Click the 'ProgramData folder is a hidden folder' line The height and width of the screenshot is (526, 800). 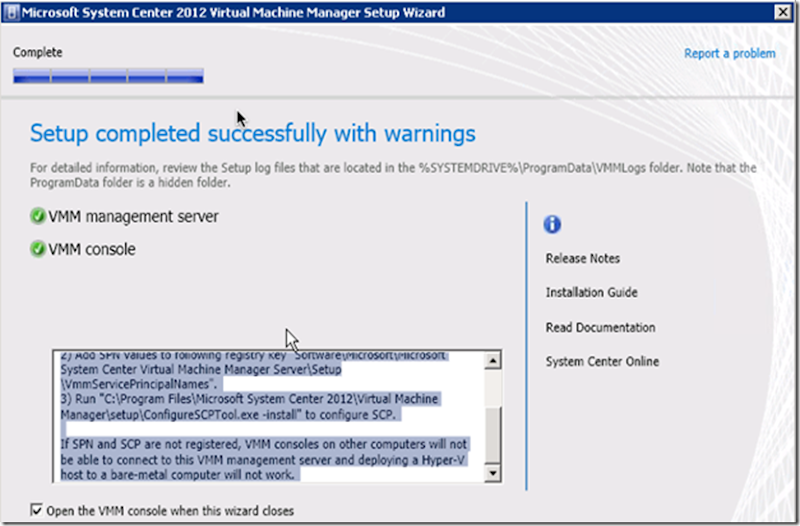[x=130, y=182]
